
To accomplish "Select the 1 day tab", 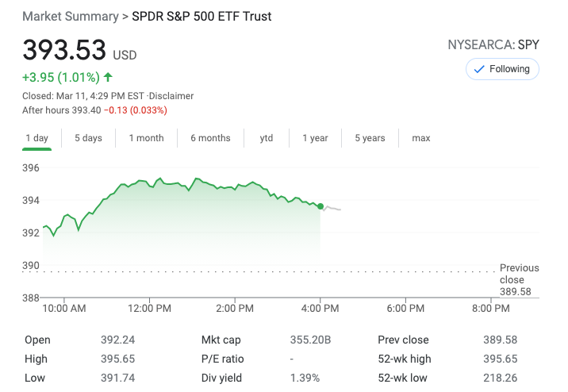I will pyautogui.click(x=36, y=138).
